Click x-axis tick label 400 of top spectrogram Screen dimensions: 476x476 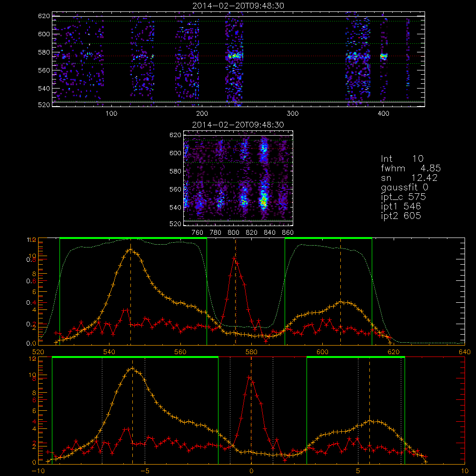pyautogui.click(x=383, y=114)
